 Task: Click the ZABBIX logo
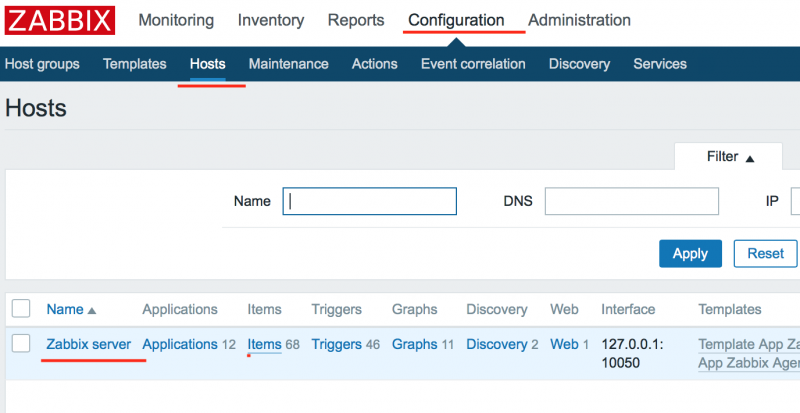(59, 20)
